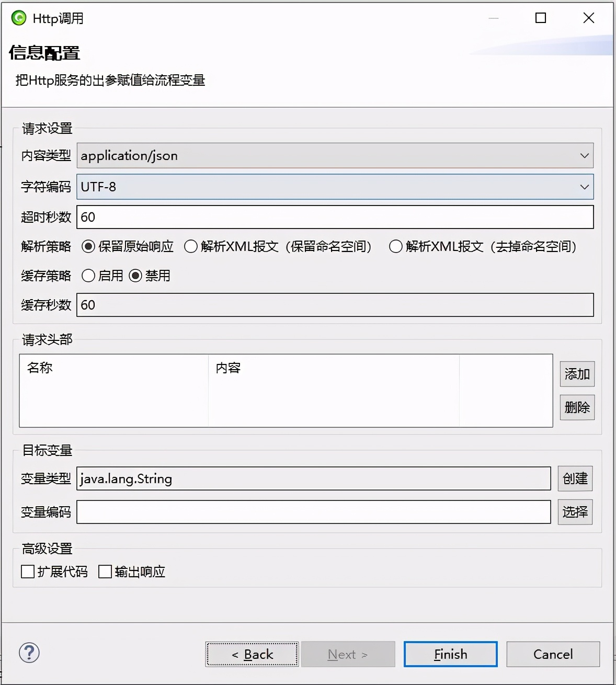Check the 输出响应 checkbox

point(105,572)
